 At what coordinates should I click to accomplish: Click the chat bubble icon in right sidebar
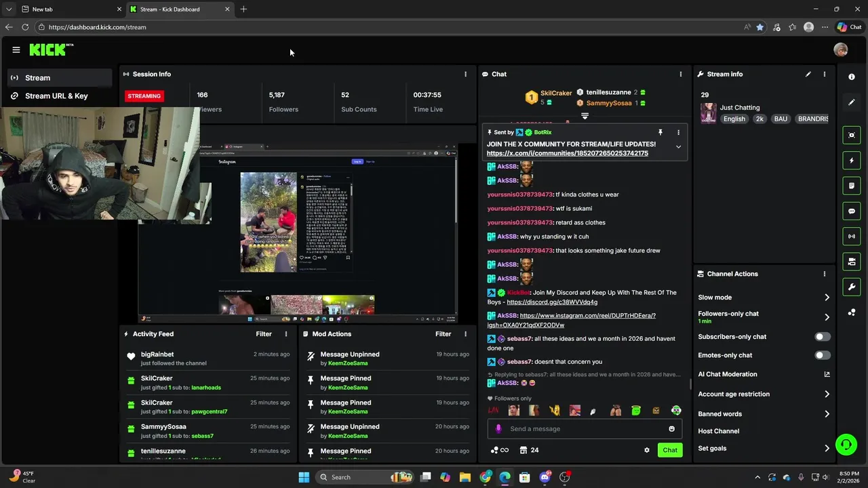[x=852, y=211]
